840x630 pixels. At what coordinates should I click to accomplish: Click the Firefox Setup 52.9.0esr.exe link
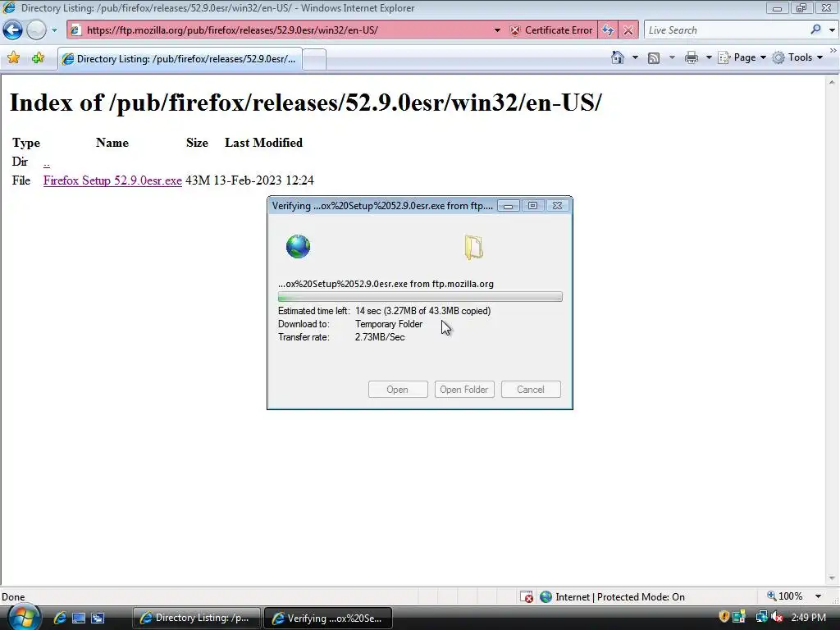pyautogui.click(x=112, y=180)
